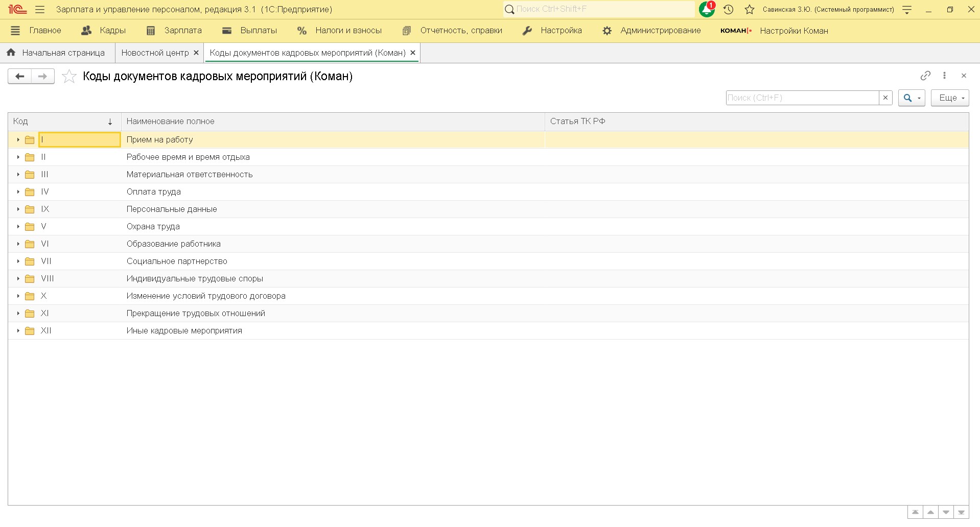Image resolution: width=980 pixels, height=527 pixels.
Task: Expand the section XII tree node
Action: coord(18,331)
